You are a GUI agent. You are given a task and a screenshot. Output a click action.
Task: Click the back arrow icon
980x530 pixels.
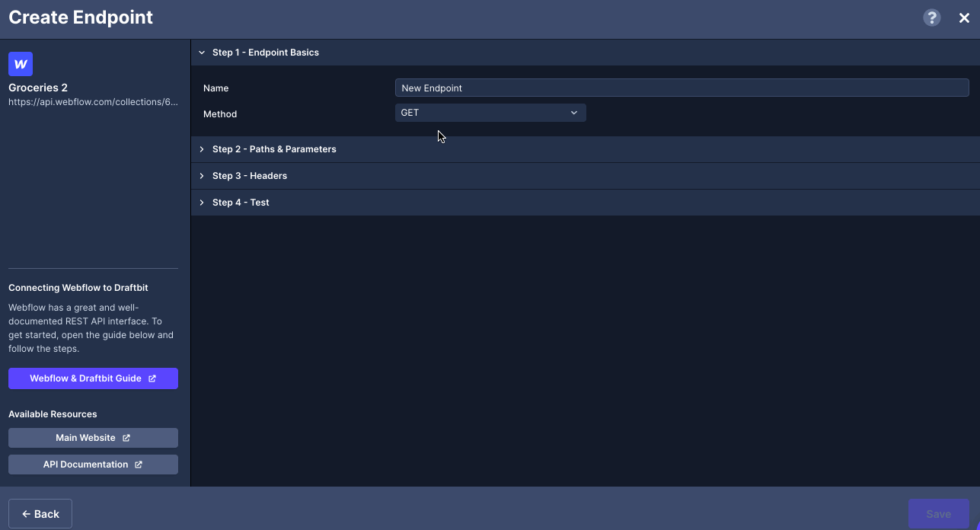pyautogui.click(x=27, y=514)
